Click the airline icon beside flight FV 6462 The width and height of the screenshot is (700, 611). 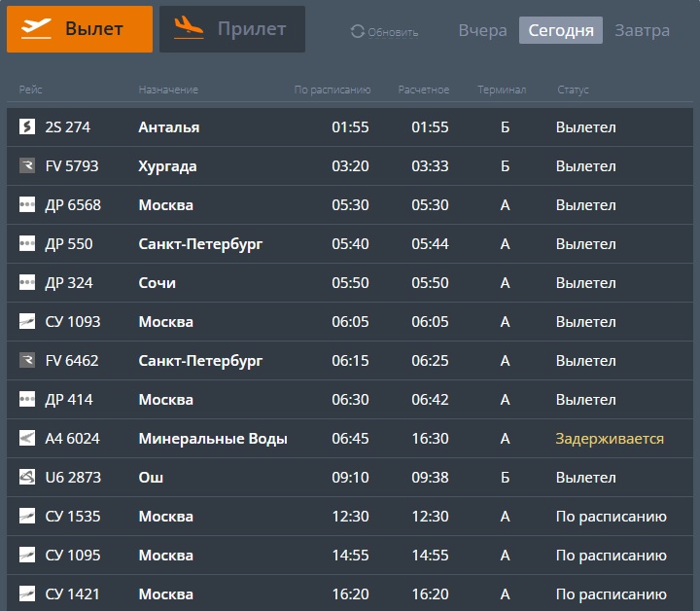point(27,361)
